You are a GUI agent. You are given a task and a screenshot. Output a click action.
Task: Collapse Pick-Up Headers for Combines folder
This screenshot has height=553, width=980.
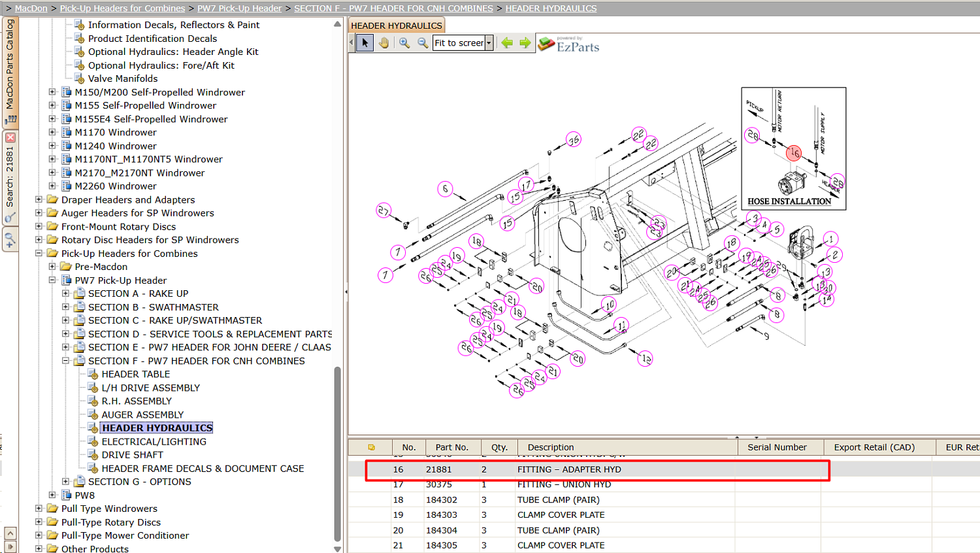[39, 253]
